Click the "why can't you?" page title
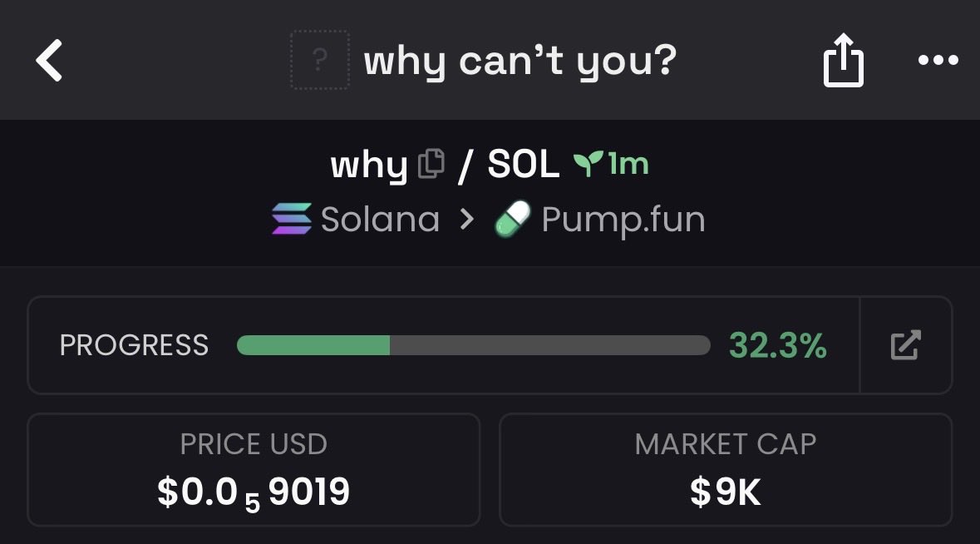This screenshot has width=980, height=544. click(x=520, y=61)
